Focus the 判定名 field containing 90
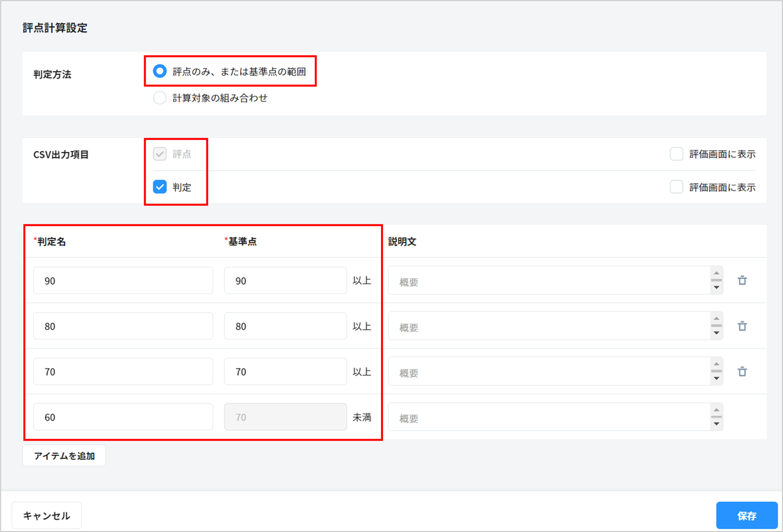The width and height of the screenshot is (783, 532). point(123,281)
